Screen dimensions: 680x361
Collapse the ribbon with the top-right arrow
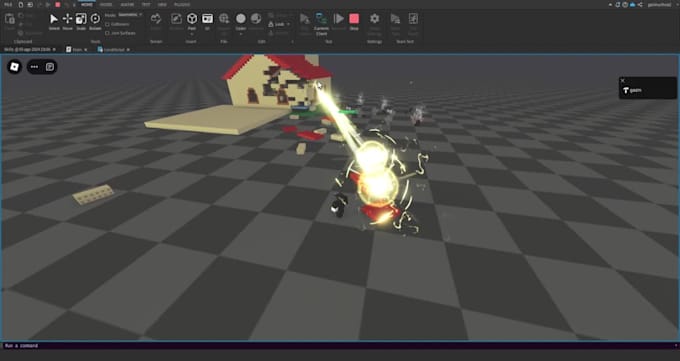click(611, 5)
